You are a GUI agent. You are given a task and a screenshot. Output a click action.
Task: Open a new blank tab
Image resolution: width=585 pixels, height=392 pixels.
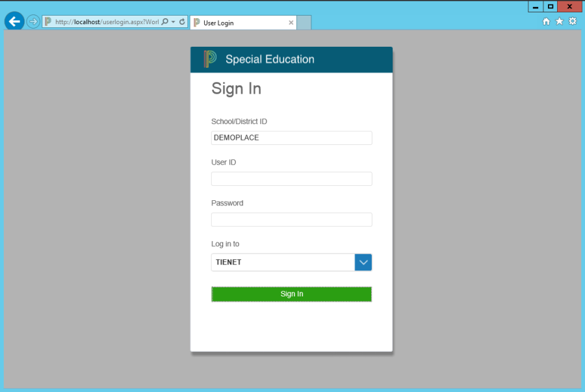[x=304, y=23]
